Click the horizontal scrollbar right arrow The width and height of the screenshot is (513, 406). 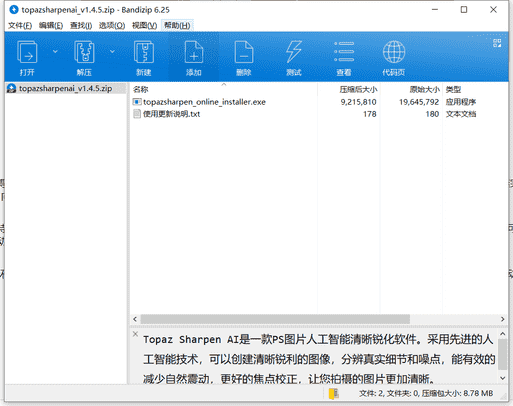502,319
